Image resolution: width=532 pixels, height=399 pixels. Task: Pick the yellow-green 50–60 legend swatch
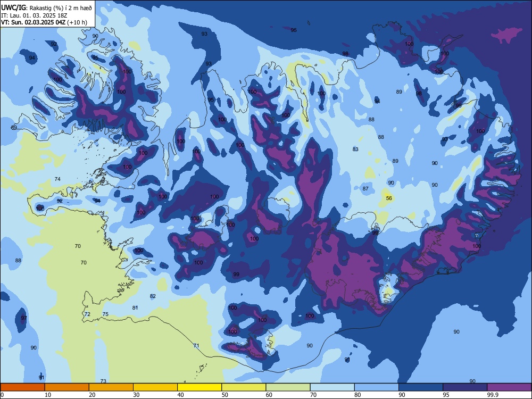(244, 387)
